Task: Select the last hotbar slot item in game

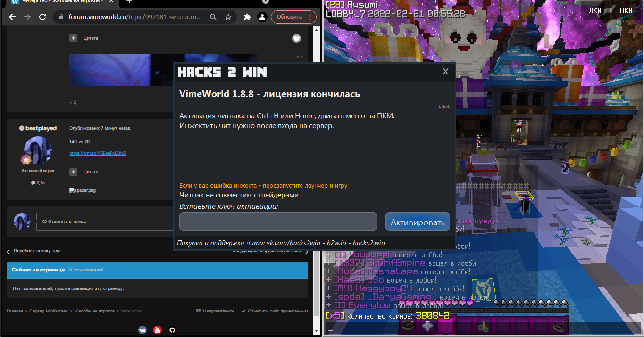Action: [x=560, y=326]
